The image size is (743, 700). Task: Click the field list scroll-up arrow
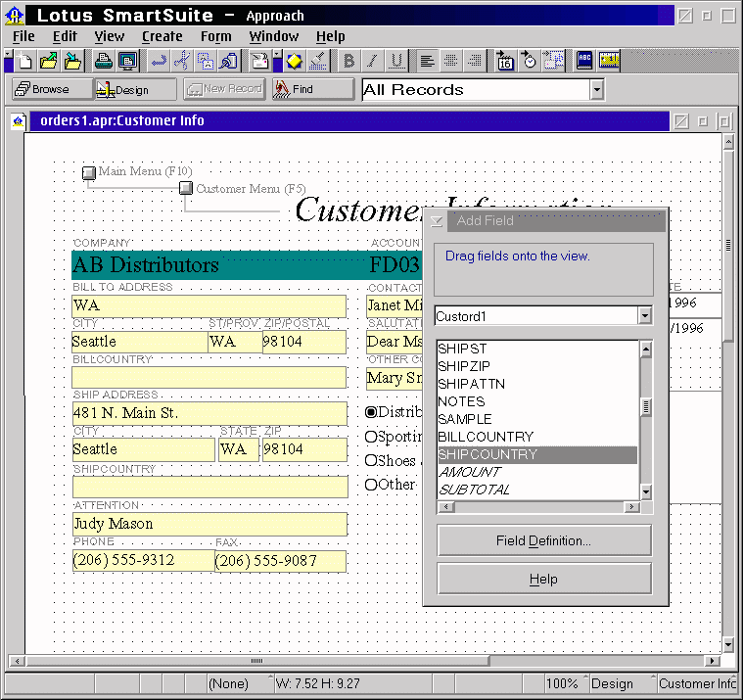pyautogui.click(x=646, y=350)
